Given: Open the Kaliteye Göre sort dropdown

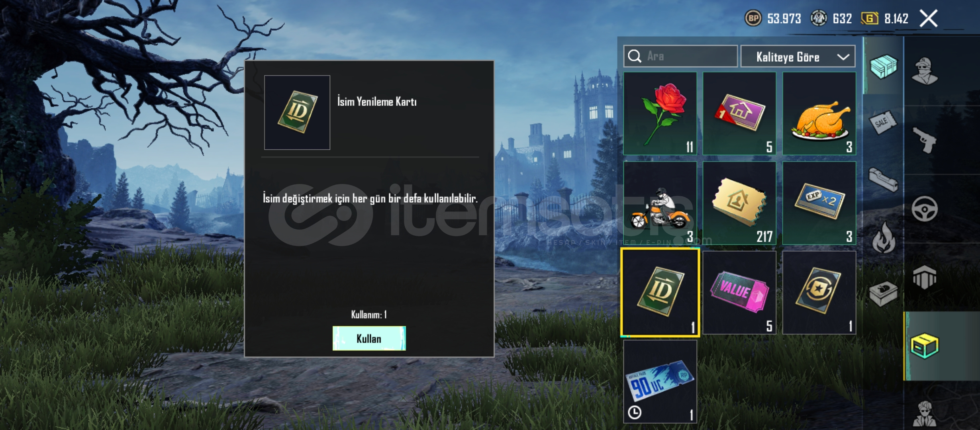Looking at the screenshot, I should coord(798,57).
